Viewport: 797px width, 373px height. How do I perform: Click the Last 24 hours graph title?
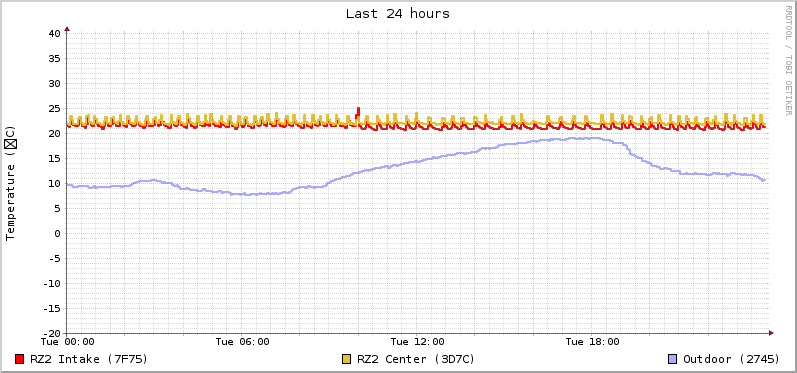tap(398, 14)
